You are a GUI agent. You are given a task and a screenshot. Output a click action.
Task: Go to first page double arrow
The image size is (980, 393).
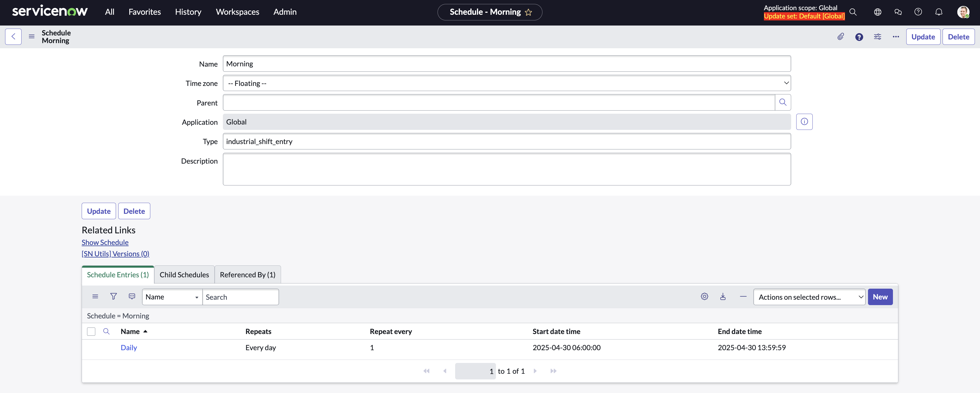(x=426, y=371)
